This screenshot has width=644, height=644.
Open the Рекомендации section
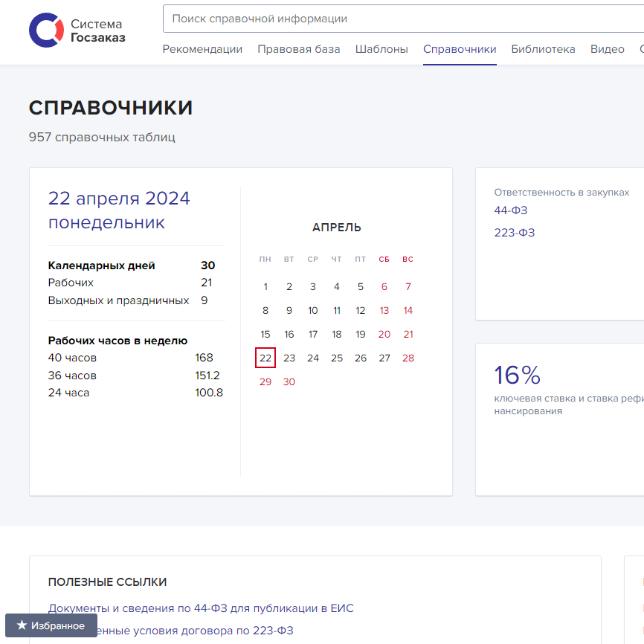click(202, 49)
